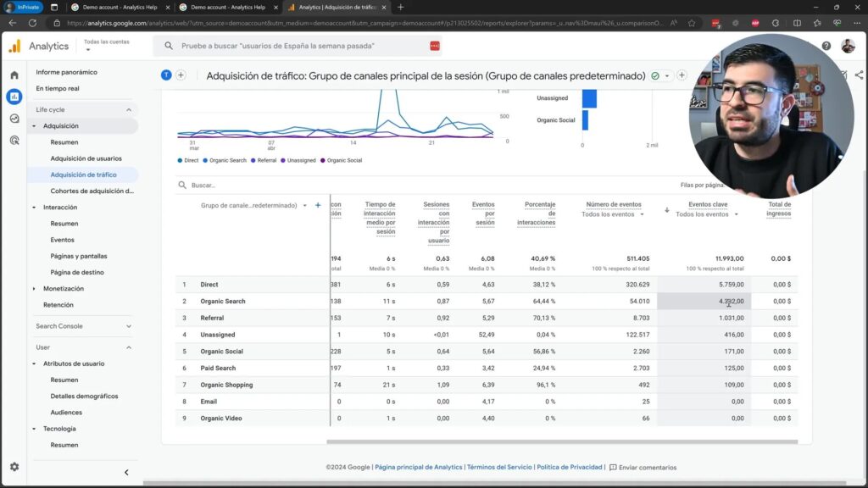Click the plus icon after report title
The height and width of the screenshot is (488, 868).
click(x=682, y=75)
